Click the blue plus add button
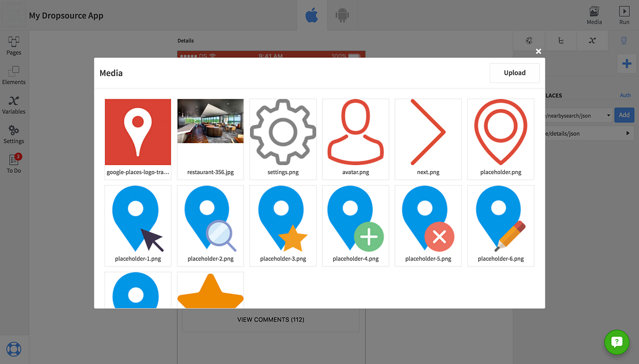This screenshot has height=364, width=639. click(x=627, y=64)
